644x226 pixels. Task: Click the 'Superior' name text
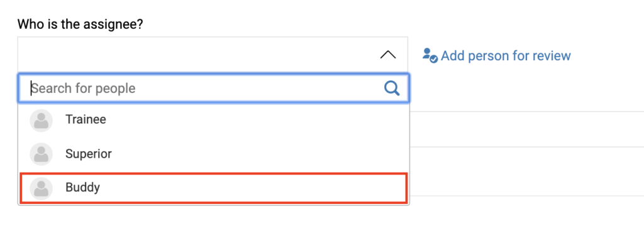(x=89, y=154)
